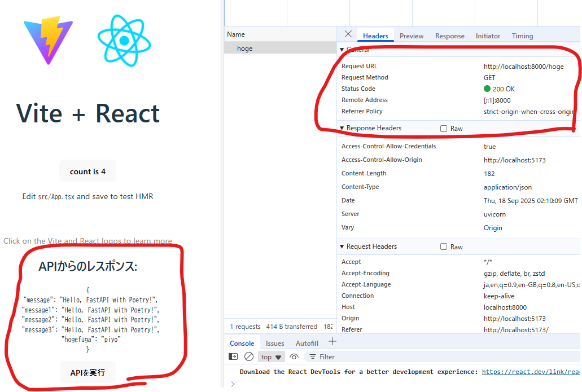Screen dimensions: 582x392
Task: Click the APIを実行 button
Action: point(87,373)
